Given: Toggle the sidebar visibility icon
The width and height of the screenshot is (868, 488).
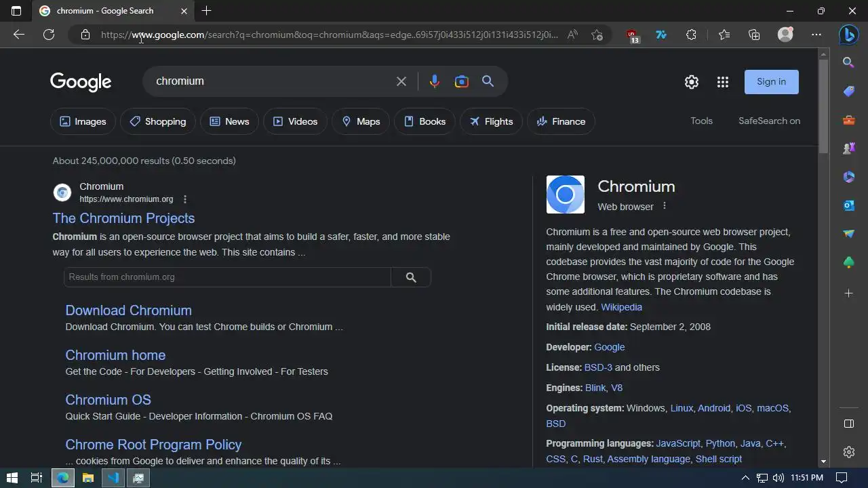Looking at the screenshot, I should pyautogui.click(x=848, y=424).
